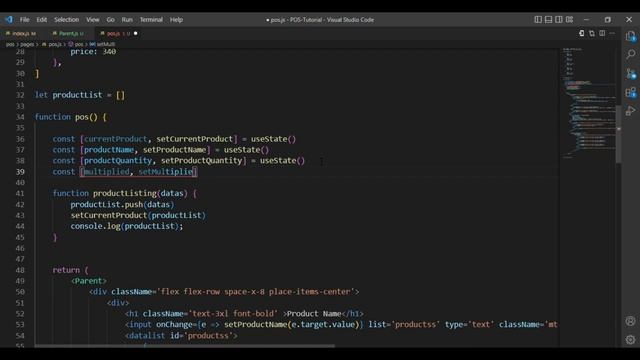Image resolution: width=640 pixels, height=360 pixels.
Task: Click 'multiplied' on line 39
Action: pyautogui.click(x=107, y=172)
